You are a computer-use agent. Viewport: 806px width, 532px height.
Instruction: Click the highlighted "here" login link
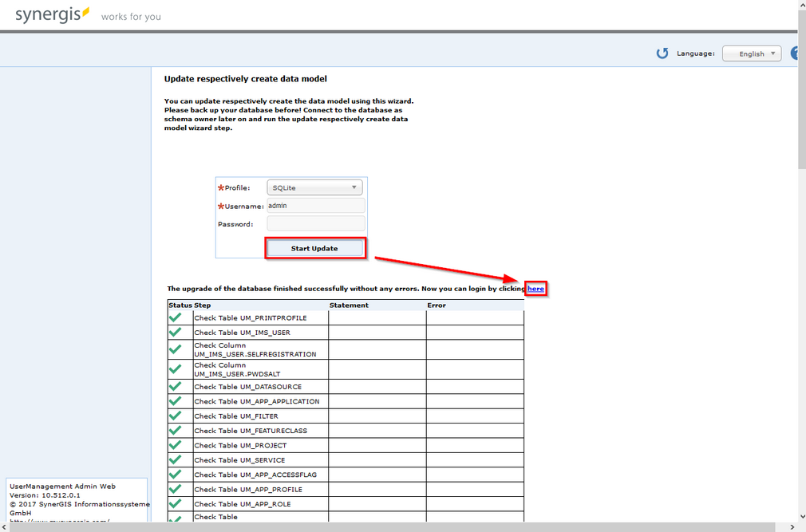point(535,288)
